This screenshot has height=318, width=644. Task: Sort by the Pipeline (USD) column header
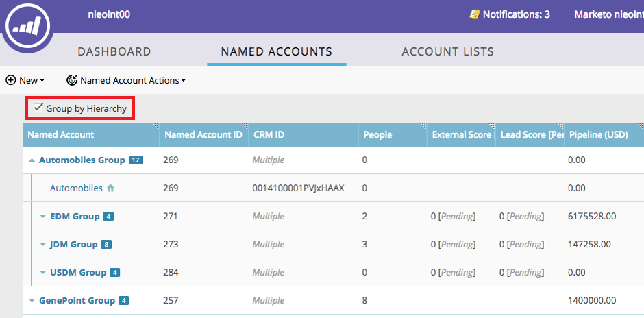[597, 135]
